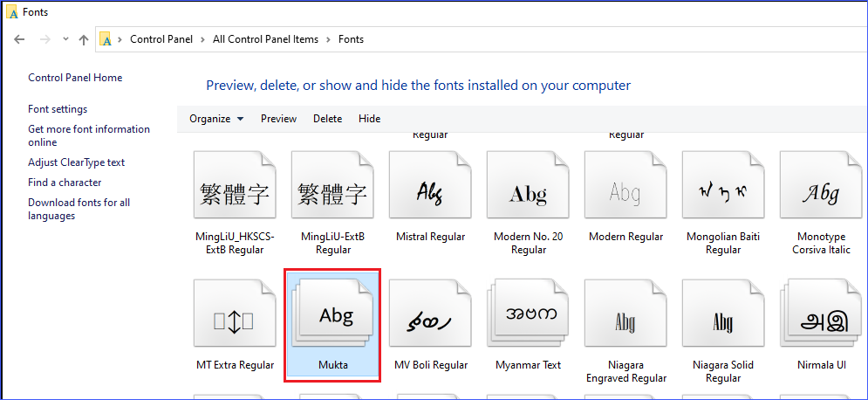Navigate to All Control Panel Items breadcrumb
This screenshot has width=868, height=400.
tap(266, 39)
